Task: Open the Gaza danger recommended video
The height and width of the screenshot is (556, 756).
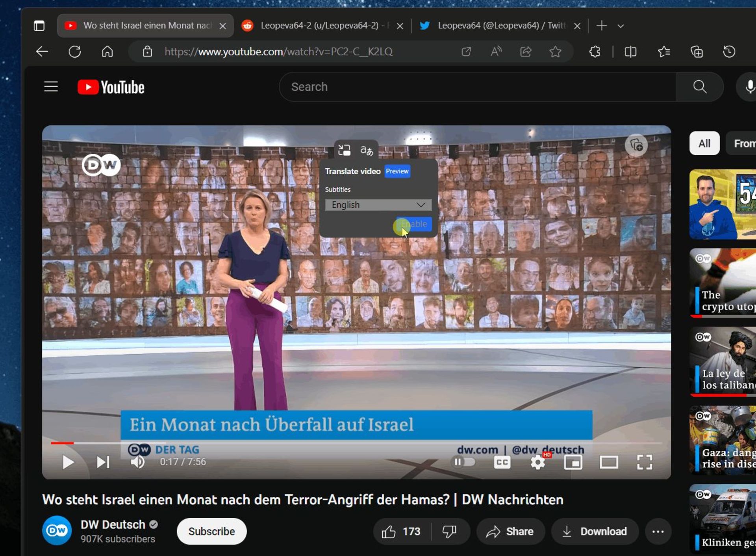Action: 723,440
